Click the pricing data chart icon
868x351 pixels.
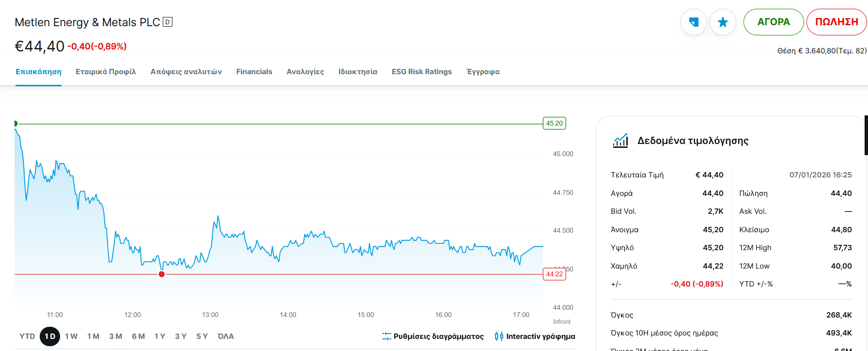[x=620, y=141]
